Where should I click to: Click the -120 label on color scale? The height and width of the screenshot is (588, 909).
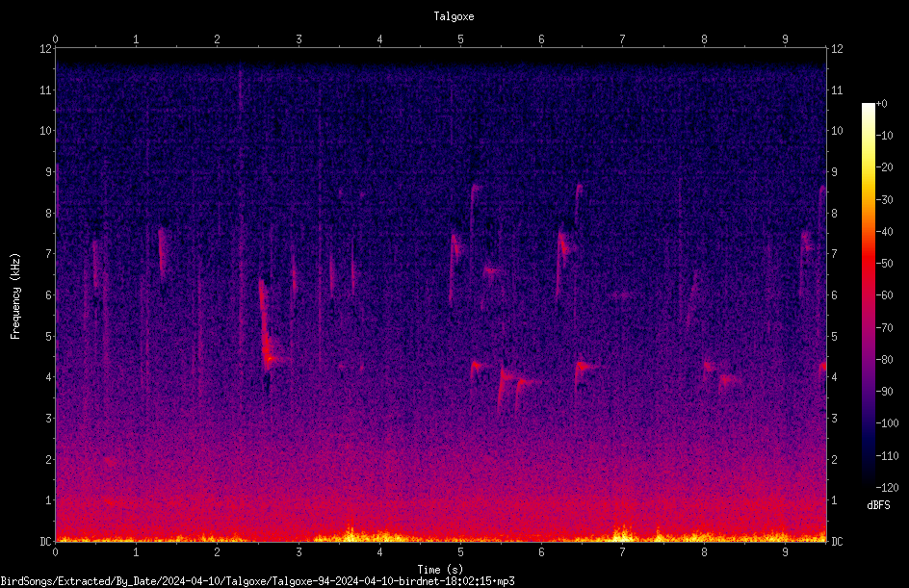pos(887,487)
